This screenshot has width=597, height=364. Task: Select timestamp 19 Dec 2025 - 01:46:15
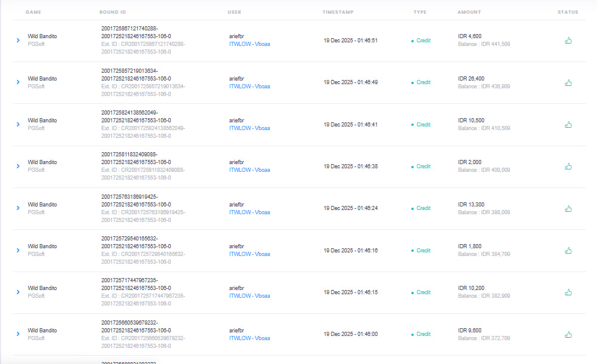tap(350, 292)
